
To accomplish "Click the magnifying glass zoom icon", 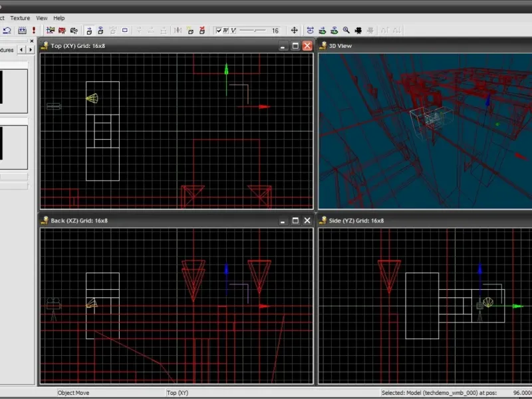I will [346, 31].
